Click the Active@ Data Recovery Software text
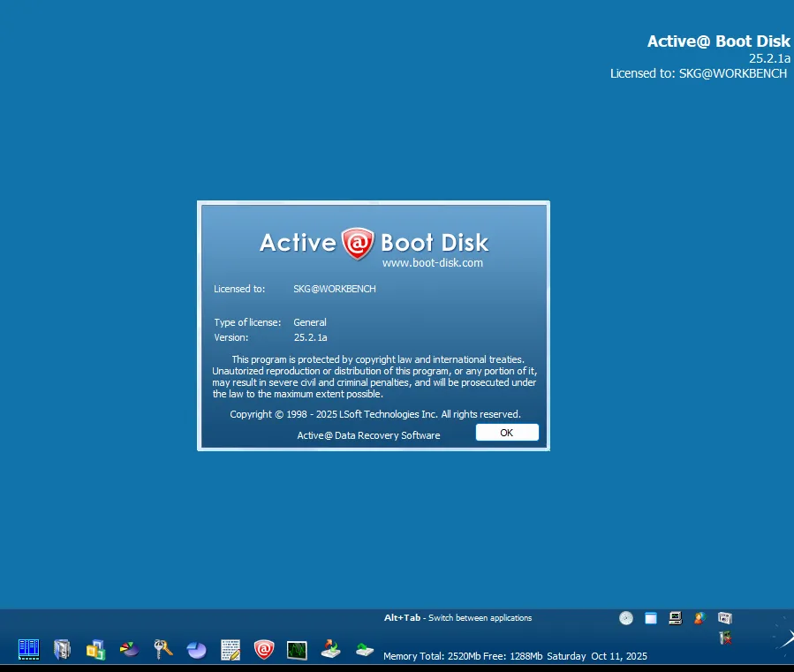 (368, 435)
